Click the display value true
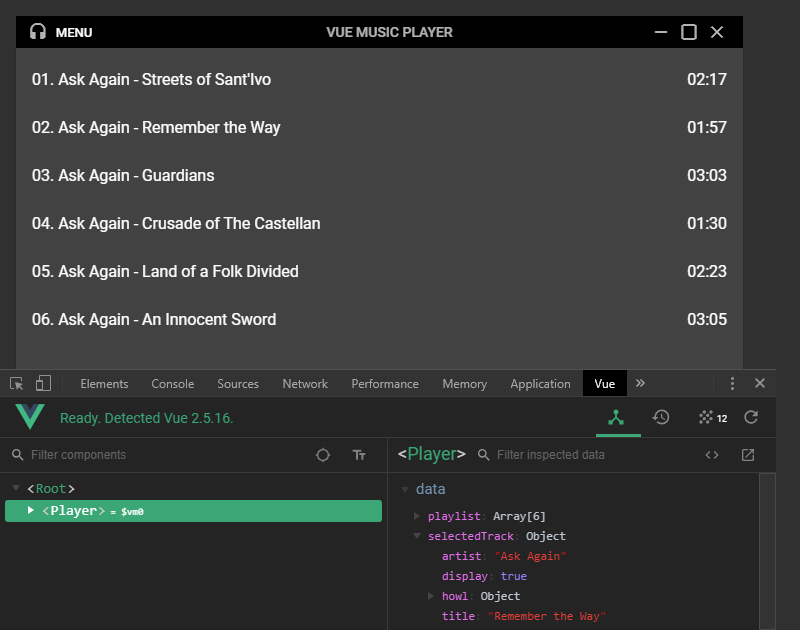 (x=513, y=576)
